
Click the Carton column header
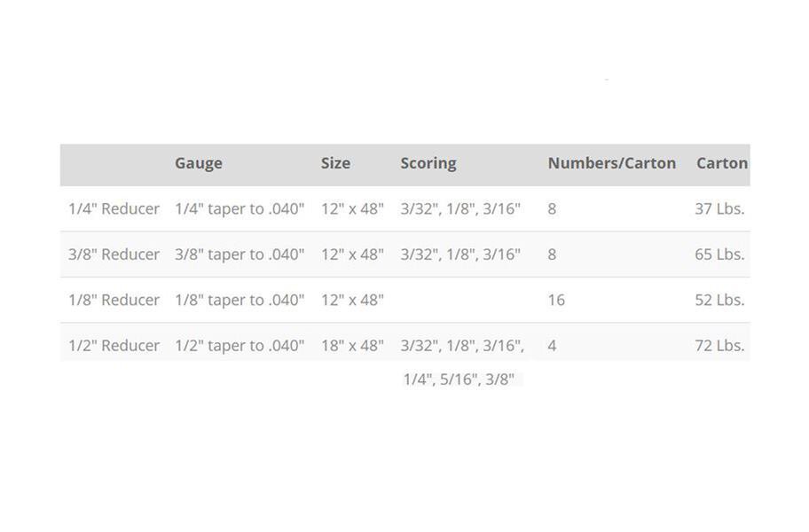click(721, 163)
